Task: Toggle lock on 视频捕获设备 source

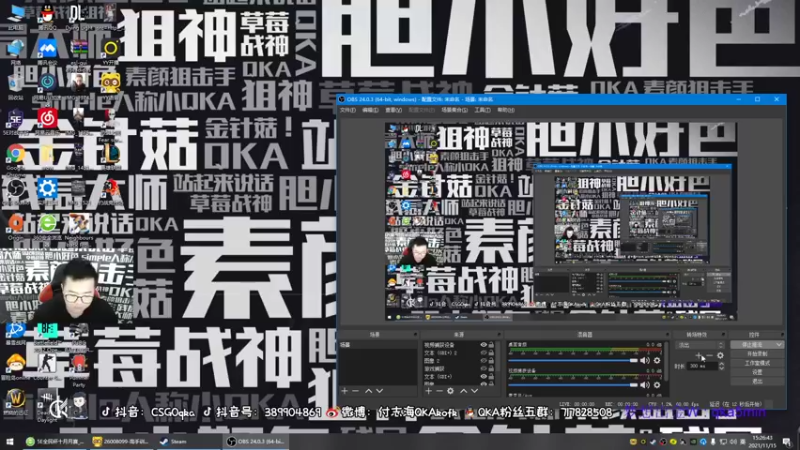Action: point(491,345)
